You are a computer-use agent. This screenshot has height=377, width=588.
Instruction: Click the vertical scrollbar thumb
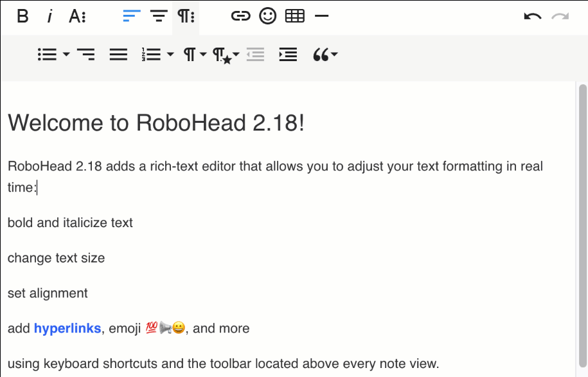582,225
